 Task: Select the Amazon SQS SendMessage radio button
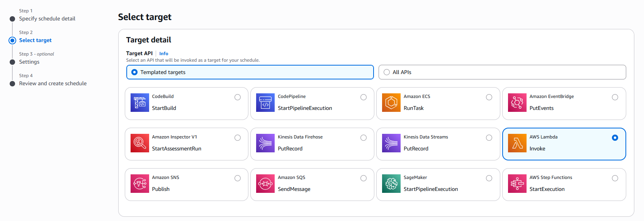tap(364, 178)
